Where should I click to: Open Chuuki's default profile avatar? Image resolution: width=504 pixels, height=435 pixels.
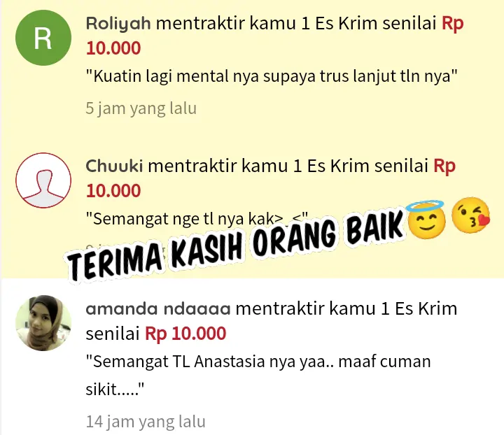(43, 180)
